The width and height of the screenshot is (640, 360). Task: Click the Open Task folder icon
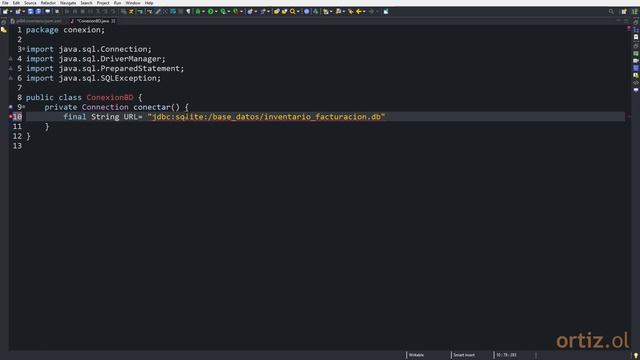(x=284, y=11)
